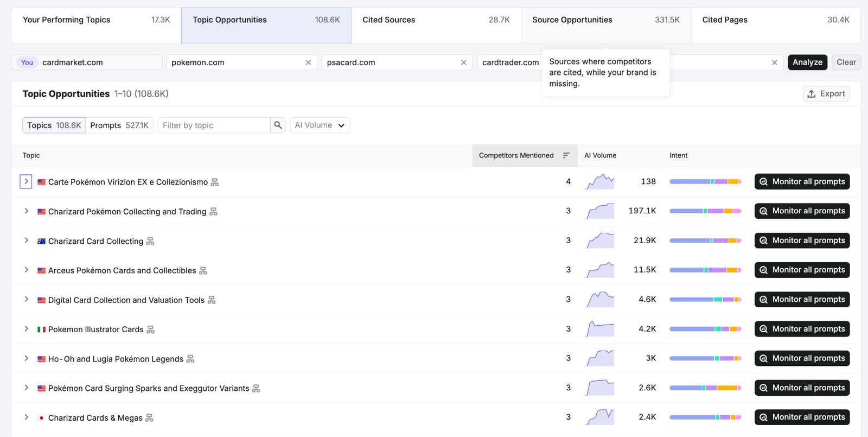Click trend sparkline for 197.1K Charizard row

coord(599,211)
